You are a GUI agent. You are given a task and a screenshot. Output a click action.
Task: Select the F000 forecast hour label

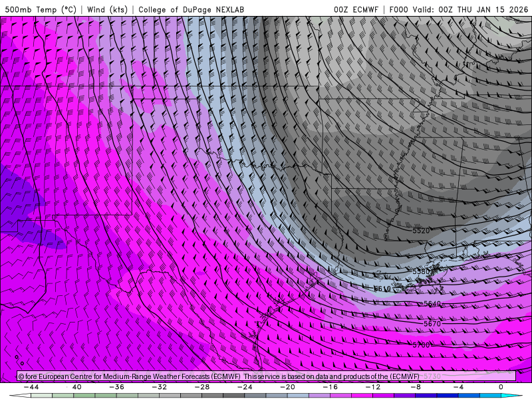[400, 10]
